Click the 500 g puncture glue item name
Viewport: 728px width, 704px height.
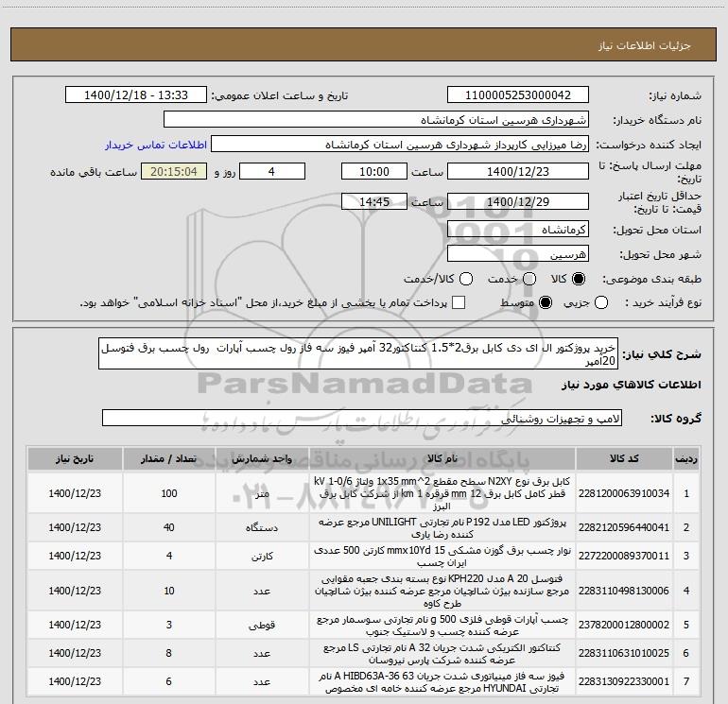point(442,626)
